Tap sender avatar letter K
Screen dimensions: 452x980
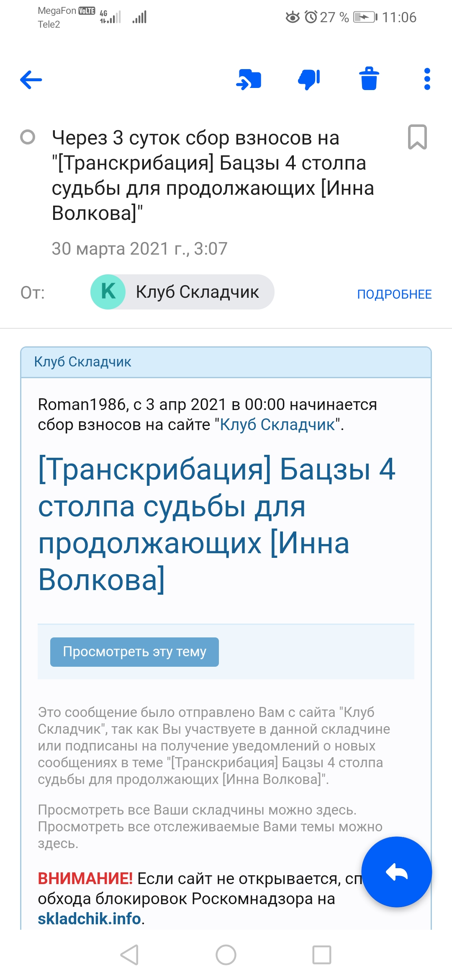point(108,292)
